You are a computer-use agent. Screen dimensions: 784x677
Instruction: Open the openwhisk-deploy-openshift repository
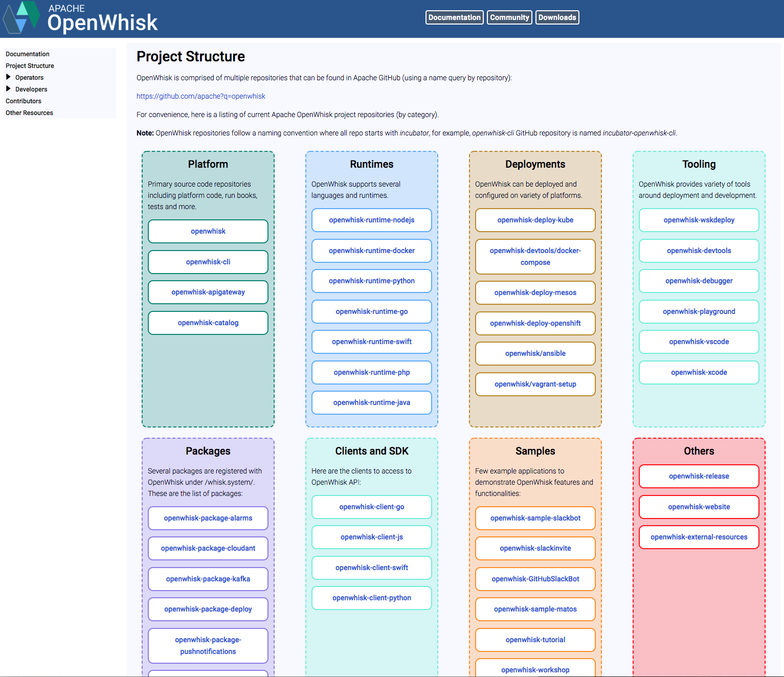tap(535, 323)
